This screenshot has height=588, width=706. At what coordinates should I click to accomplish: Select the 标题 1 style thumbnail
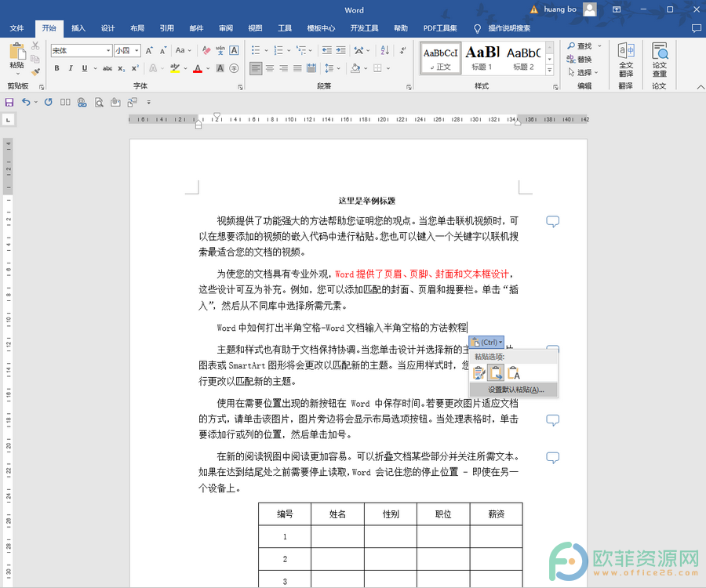point(482,57)
